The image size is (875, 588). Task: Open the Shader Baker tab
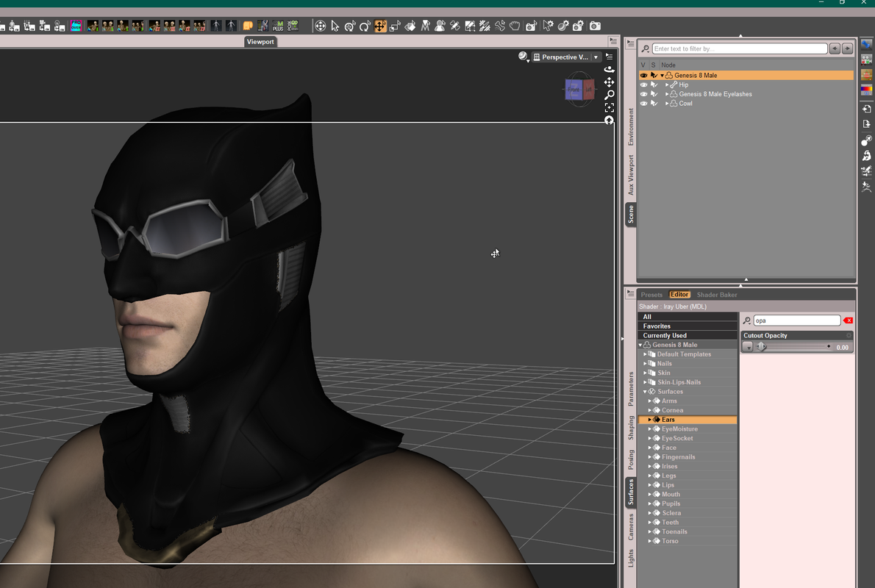pos(716,295)
